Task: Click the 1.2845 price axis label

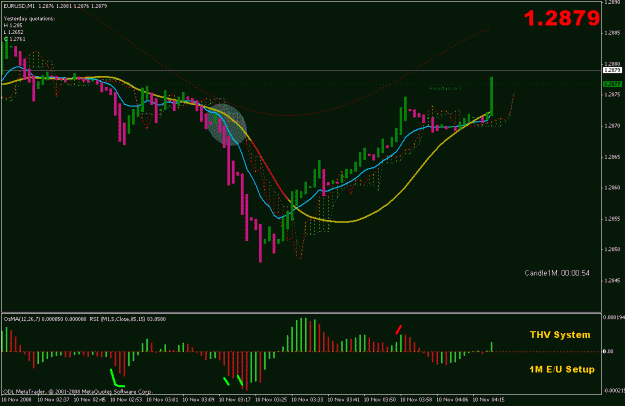Action: 613,280
